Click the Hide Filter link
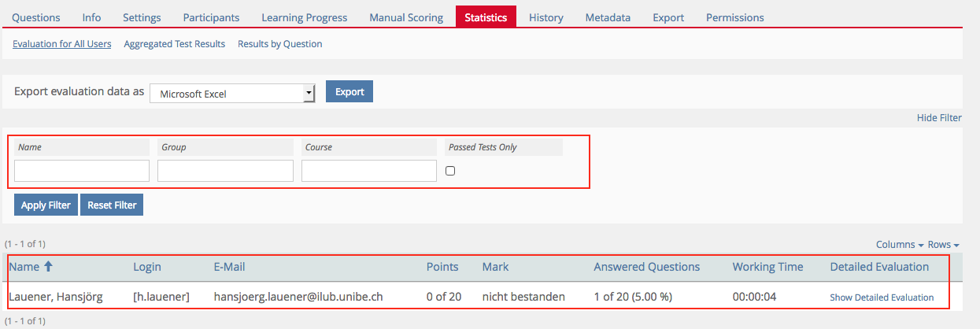 click(x=939, y=118)
